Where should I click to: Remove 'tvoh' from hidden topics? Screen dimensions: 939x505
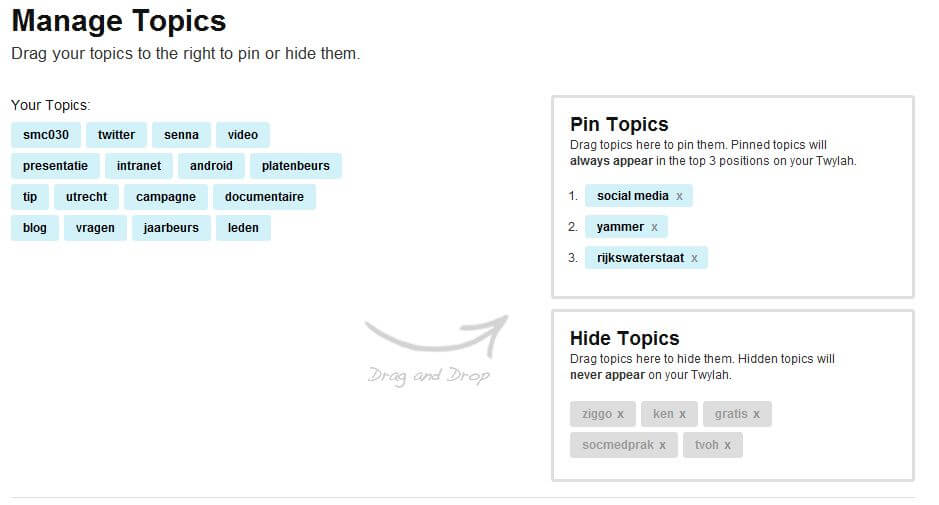click(x=728, y=445)
